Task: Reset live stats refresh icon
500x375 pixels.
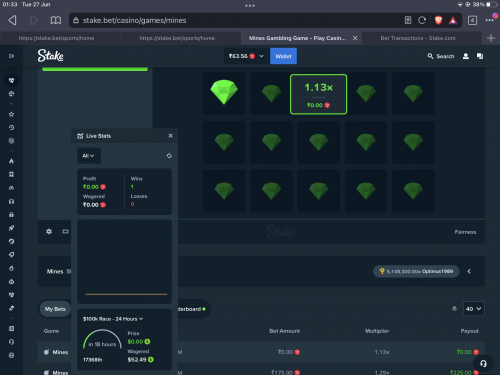Action: (x=169, y=156)
